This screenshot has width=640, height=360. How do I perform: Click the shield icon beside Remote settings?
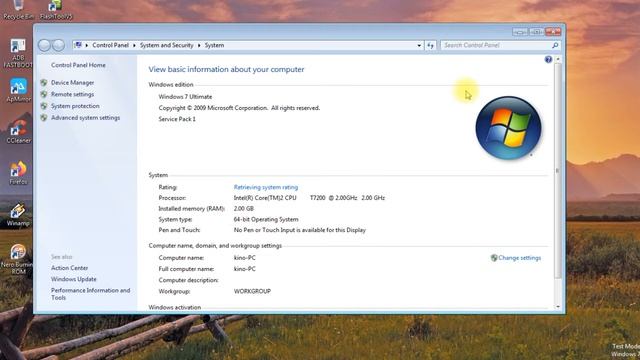(44, 94)
